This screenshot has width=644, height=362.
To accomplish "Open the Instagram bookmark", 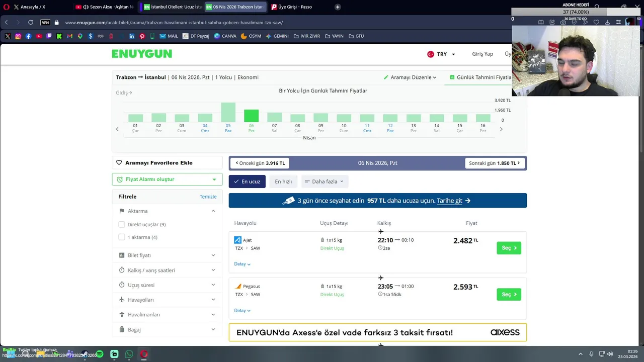I will tap(18, 36).
